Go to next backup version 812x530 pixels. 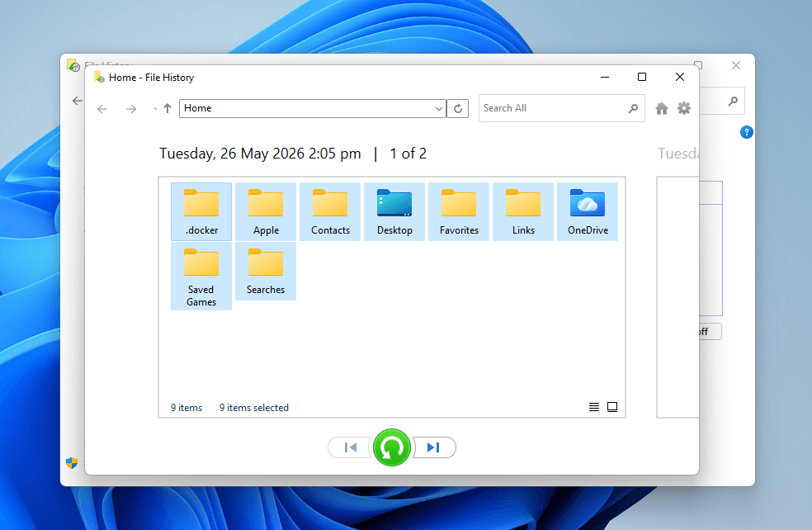pos(434,447)
